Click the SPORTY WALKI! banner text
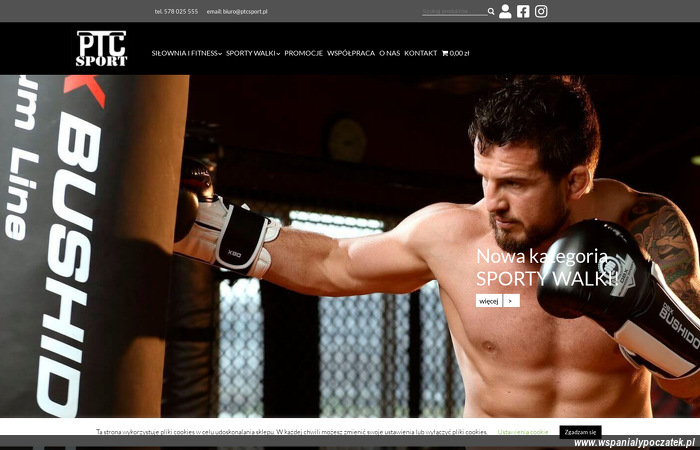This screenshot has height=450, width=700. [547, 279]
